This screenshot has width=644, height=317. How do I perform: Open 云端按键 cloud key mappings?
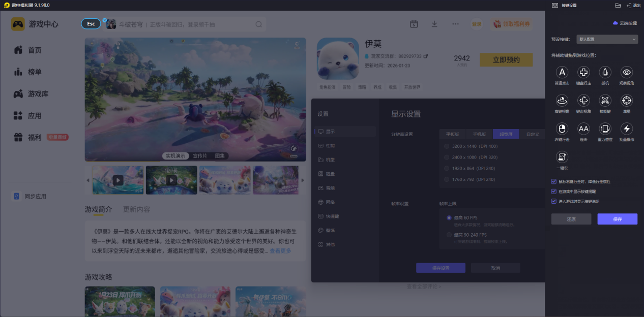coord(625,23)
